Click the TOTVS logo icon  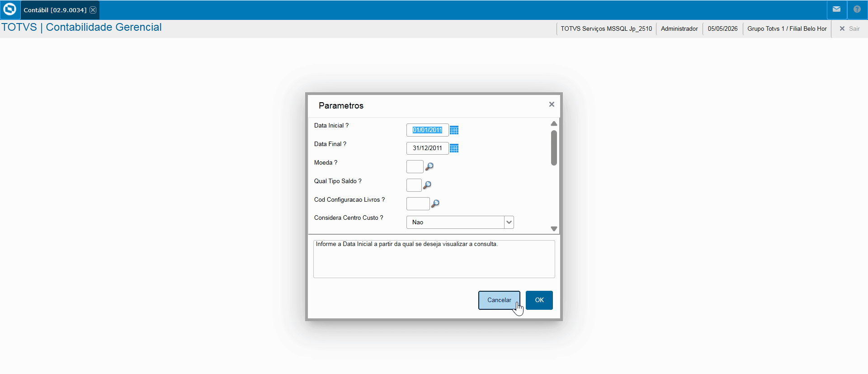click(x=9, y=9)
